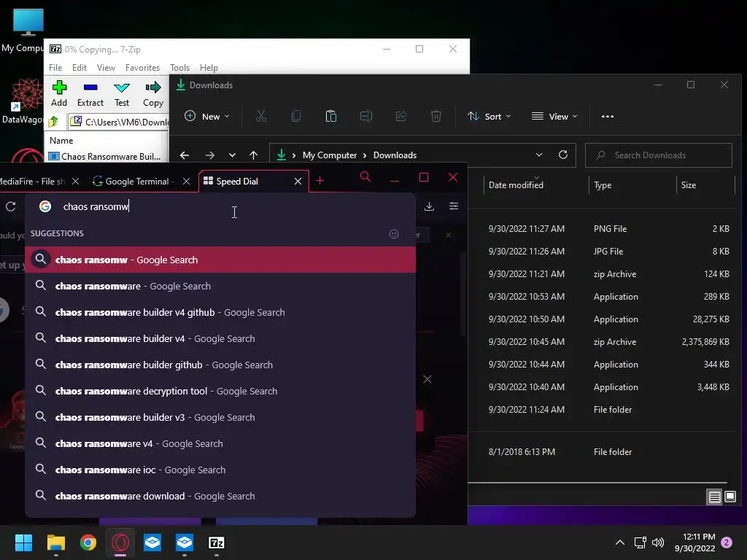The width and height of the screenshot is (747, 560).
Task: Switch to the MediaFire browser tab
Action: point(32,182)
